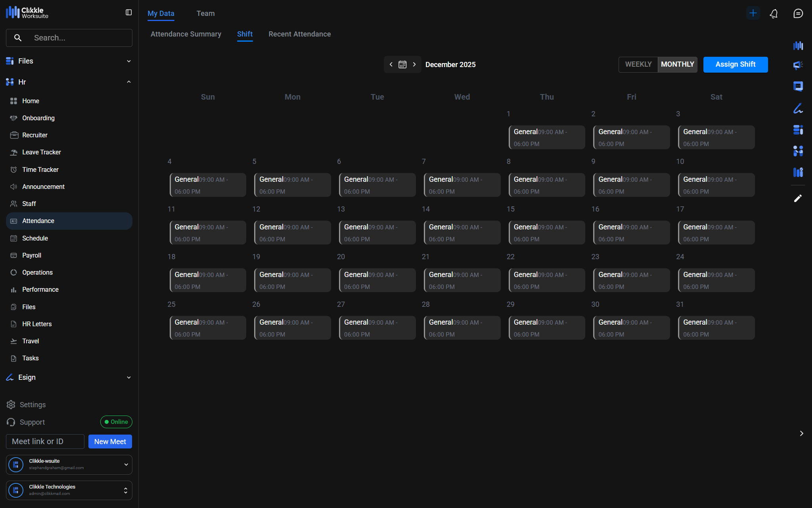Open the chat messages icon
The height and width of the screenshot is (508, 812).
[x=798, y=13]
